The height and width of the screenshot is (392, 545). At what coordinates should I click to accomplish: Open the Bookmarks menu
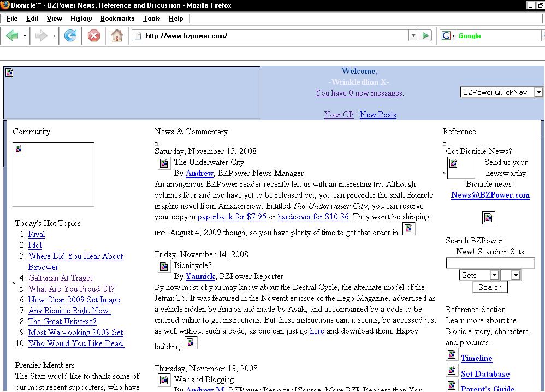117,19
